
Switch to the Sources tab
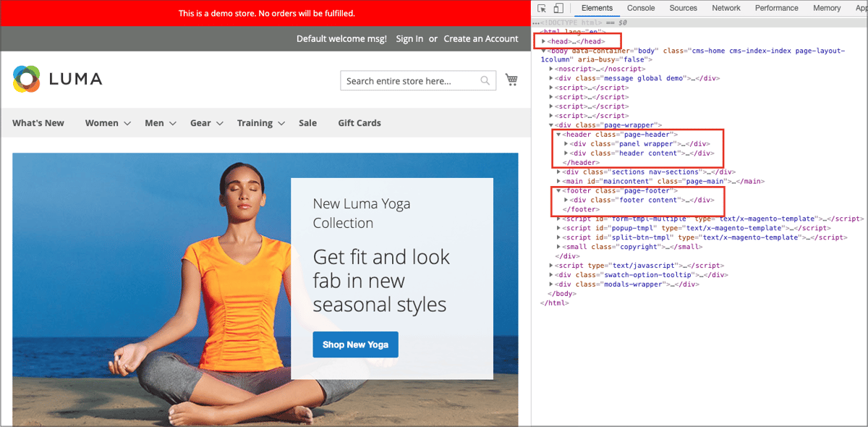(684, 7)
